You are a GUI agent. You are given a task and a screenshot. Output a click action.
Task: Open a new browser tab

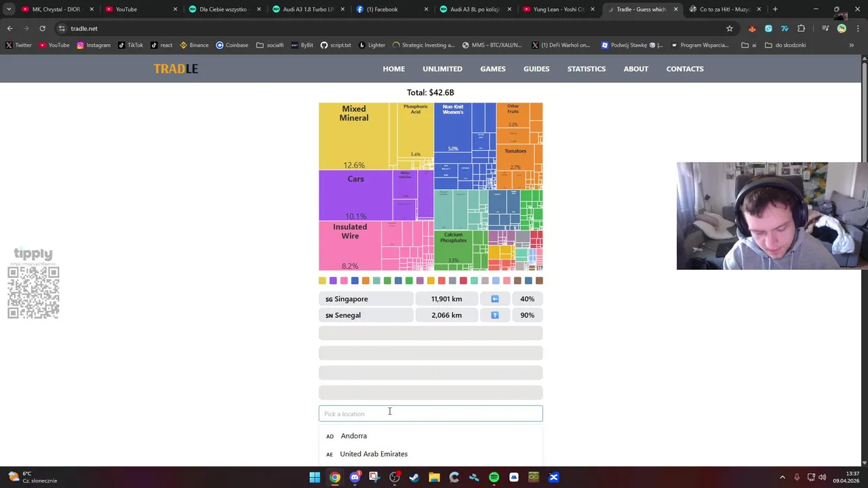(775, 9)
